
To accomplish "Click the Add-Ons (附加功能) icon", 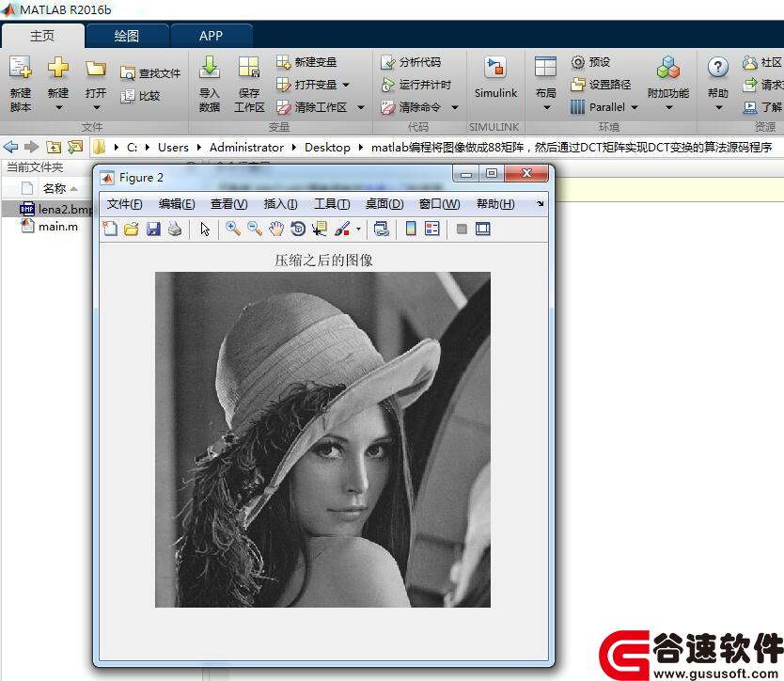I will point(668,68).
